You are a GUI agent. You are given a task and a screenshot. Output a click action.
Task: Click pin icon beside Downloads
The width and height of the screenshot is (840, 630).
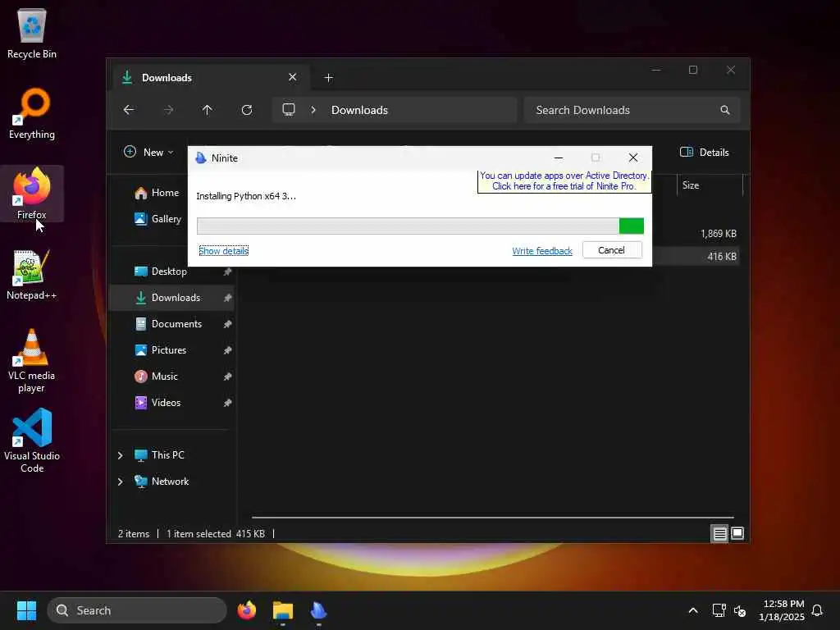228,298
